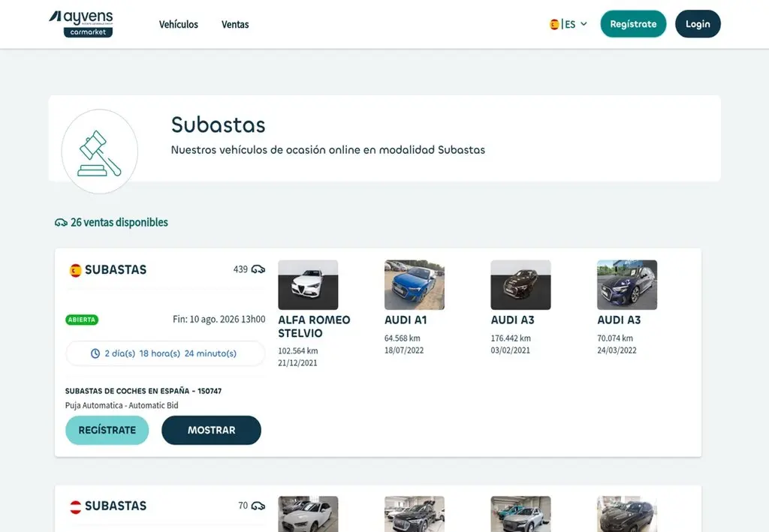Open the Vehículos menu
This screenshot has width=769, height=532.
click(x=179, y=24)
